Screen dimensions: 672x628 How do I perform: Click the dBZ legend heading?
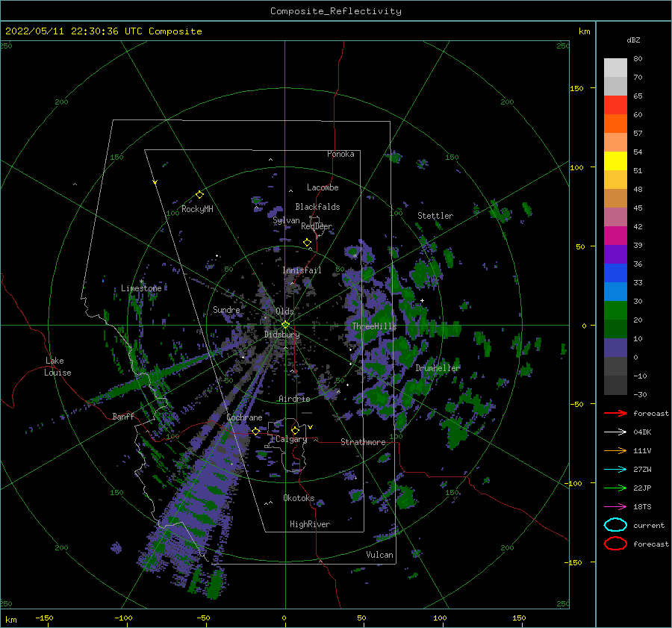633,40
